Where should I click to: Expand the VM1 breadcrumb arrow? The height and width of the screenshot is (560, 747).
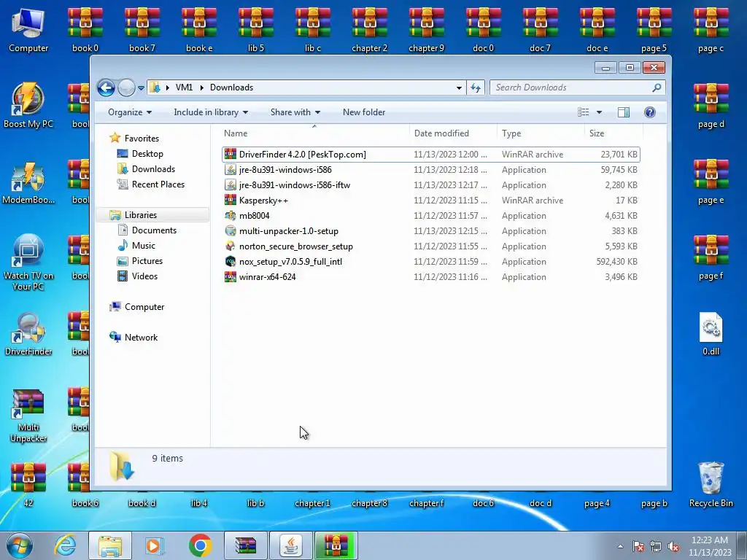coord(202,87)
